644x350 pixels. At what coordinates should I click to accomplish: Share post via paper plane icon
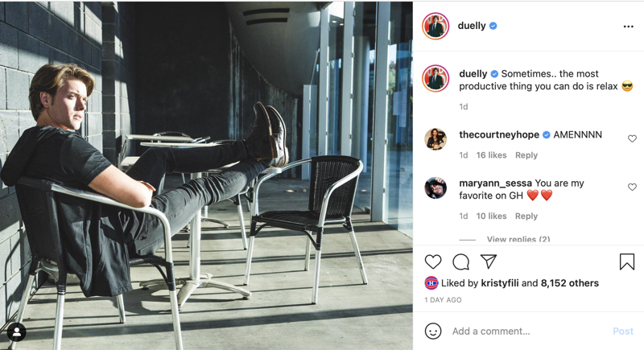489,261
